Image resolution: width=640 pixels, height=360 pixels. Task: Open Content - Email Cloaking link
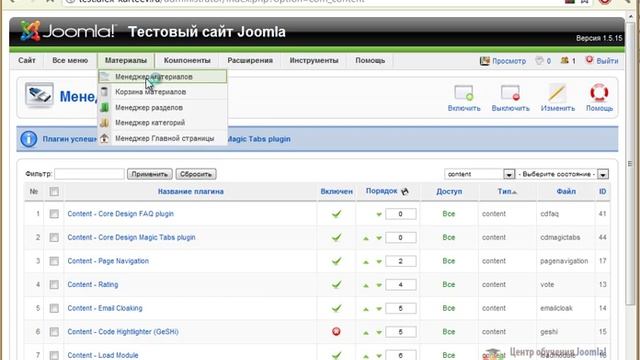point(105,308)
